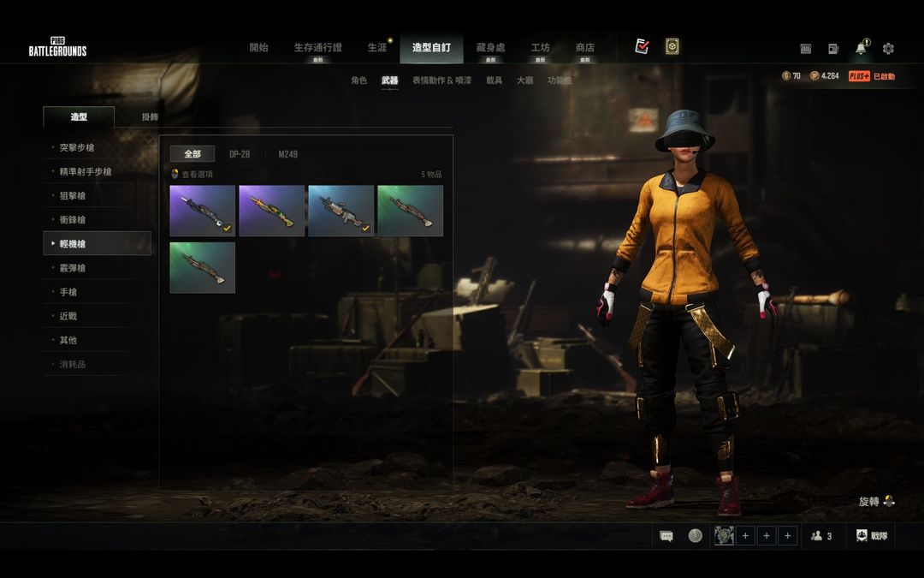Choose the 衝鋒槍 category
Screen dimensions: 924x578
coord(98,219)
